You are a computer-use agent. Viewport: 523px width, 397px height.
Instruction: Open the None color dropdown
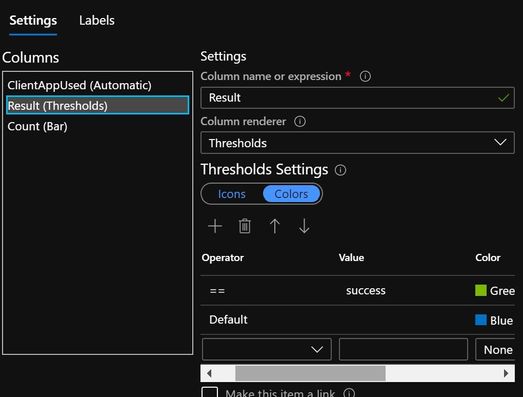point(495,349)
